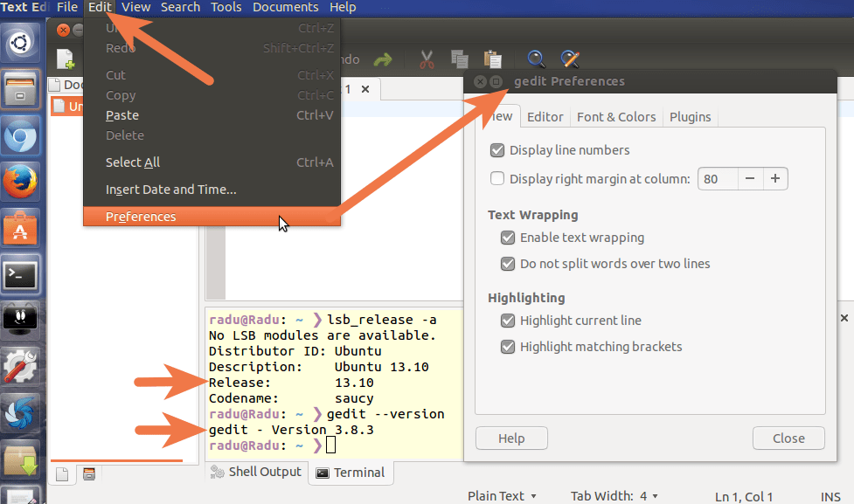Show documents list in side panel
The image size is (854, 504).
coord(62,474)
